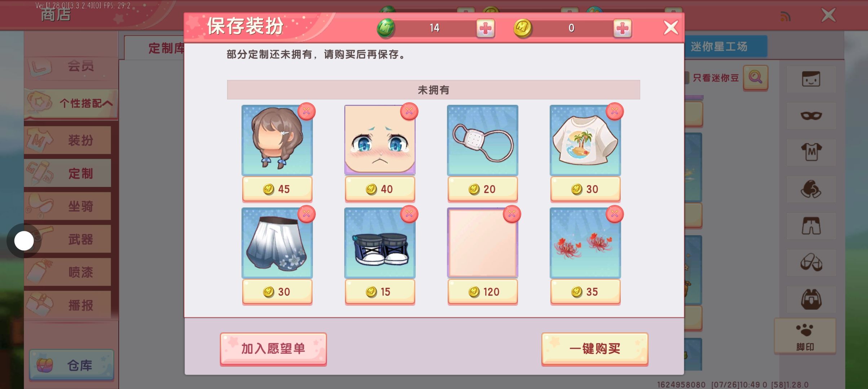Select the eye mask category icon
The height and width of the screenshot is (389, 868).
click(811, 116)
